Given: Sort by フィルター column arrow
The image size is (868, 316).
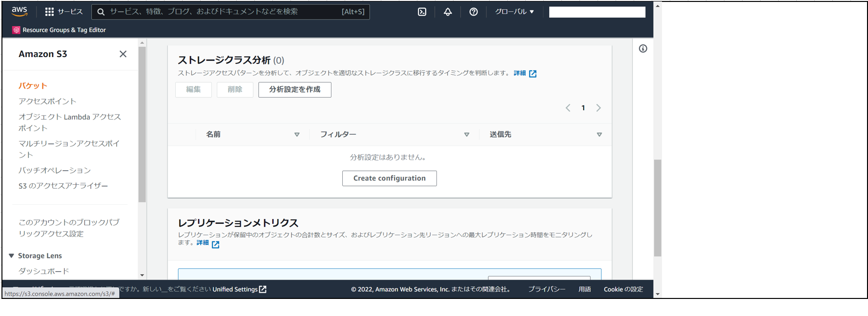Looking at the screenshot, I should 467,135.
